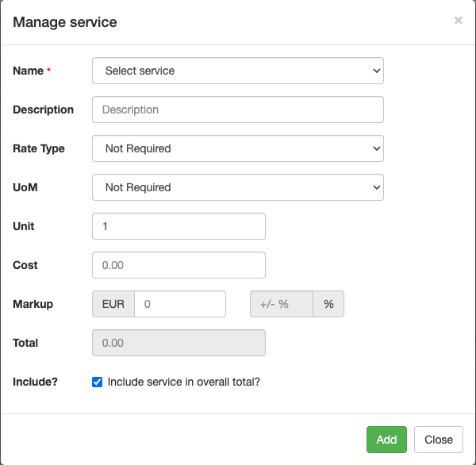Click the greyed-out Total field
Image resolution: width=476 pixels, height=465 pixels.
coord(178,343)
